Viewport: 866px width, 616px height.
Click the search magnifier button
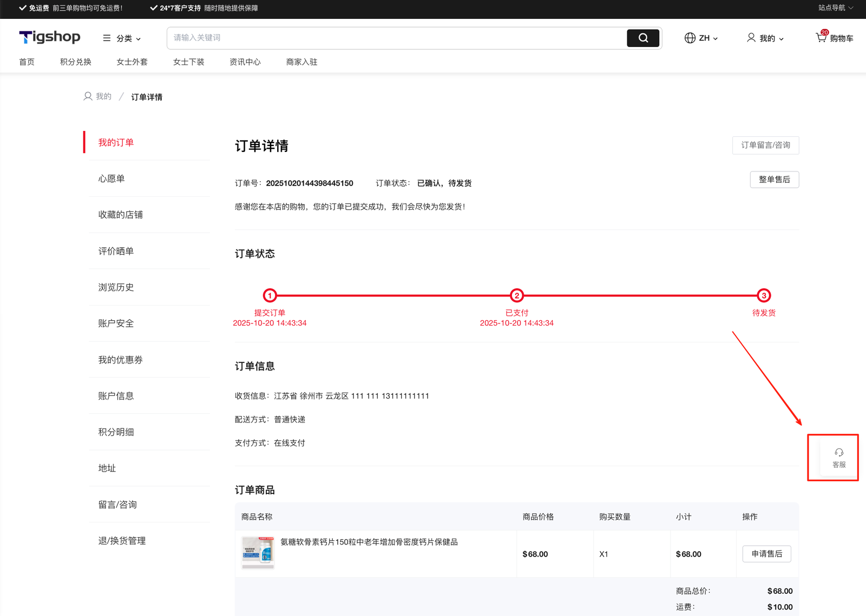pyautogui.click(x=642, y=38)
